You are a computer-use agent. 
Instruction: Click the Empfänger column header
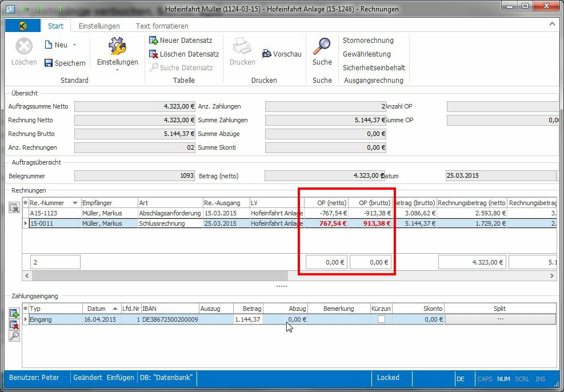(x=109, y=203)
